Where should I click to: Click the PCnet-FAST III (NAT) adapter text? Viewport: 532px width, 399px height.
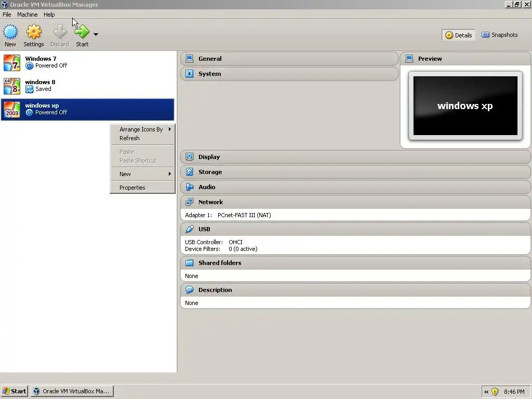[244, 215]
